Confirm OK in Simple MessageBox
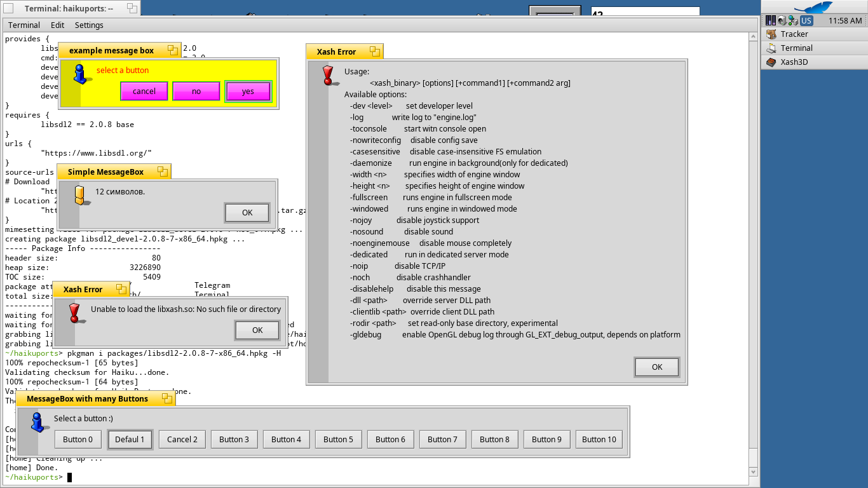Screen dimensions: 868x488 [x=248, y=213]
